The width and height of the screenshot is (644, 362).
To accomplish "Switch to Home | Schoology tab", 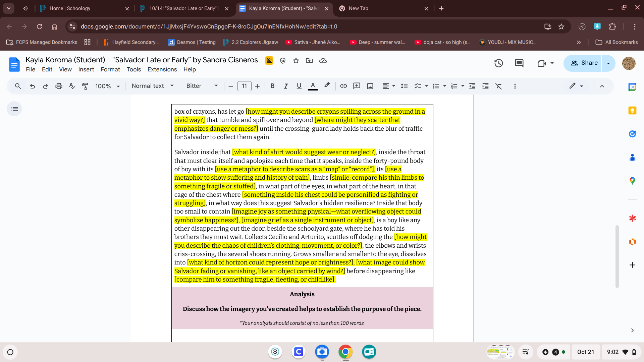I will point(85,8).
